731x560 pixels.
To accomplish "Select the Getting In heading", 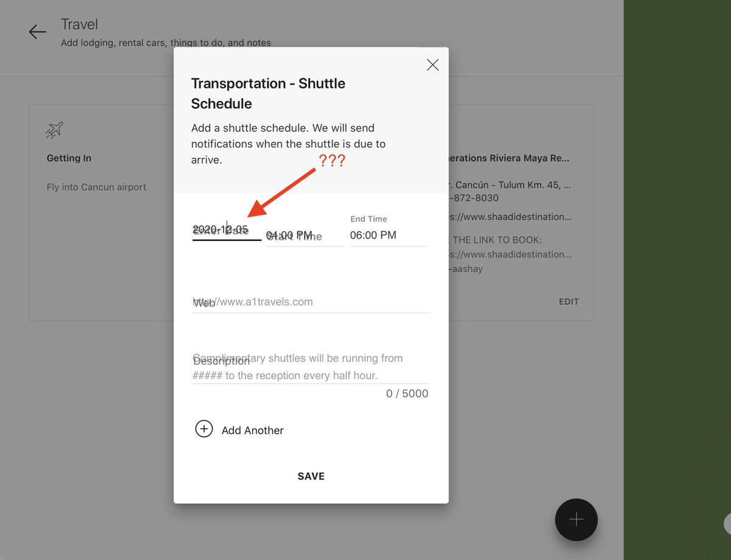I will pyautogui.click(x=69, y=158).
